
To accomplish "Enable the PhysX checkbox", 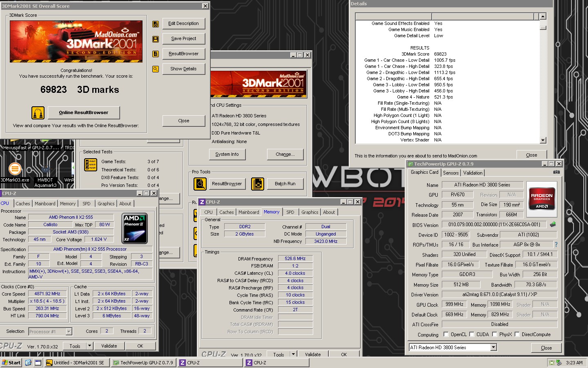I will point(494,334).
